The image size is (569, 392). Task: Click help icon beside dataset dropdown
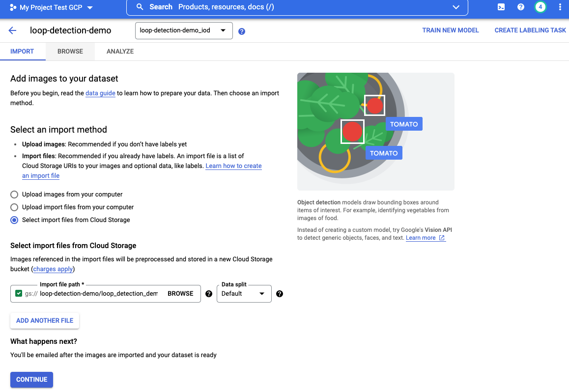(x=242, y=31)
